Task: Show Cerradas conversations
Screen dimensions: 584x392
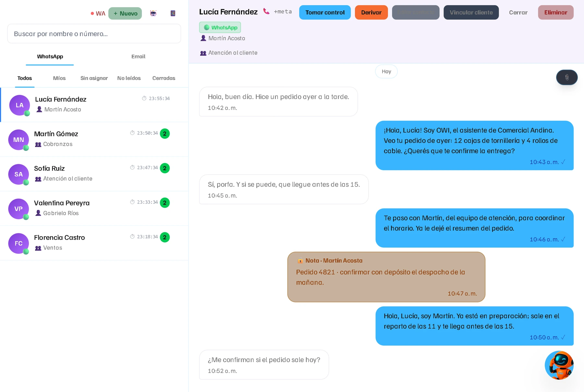Action: [x=164, y=78]
